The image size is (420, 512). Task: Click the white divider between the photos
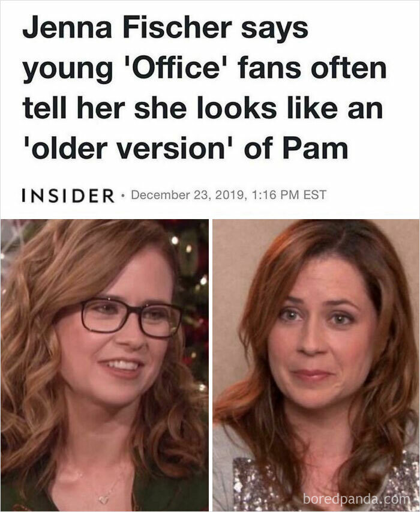click(211, 365)
